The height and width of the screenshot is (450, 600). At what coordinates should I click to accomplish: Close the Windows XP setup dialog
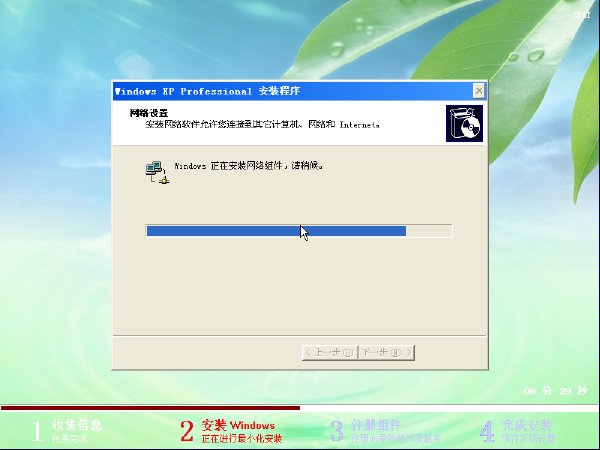[479, 91]
